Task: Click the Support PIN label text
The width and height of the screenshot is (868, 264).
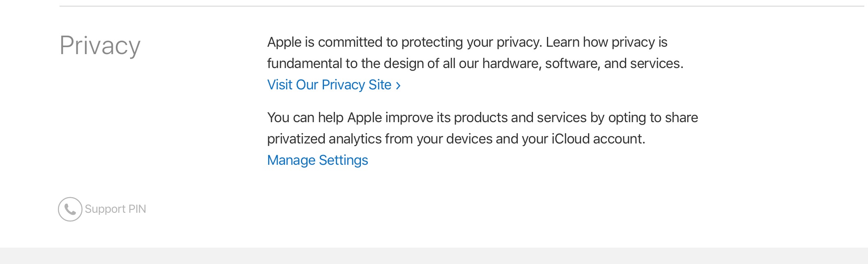Action: point(115,209)
